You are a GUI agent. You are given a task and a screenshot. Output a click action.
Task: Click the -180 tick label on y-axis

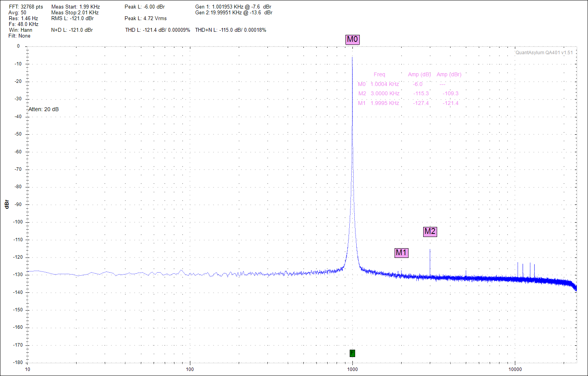click(x=18, y=363)
